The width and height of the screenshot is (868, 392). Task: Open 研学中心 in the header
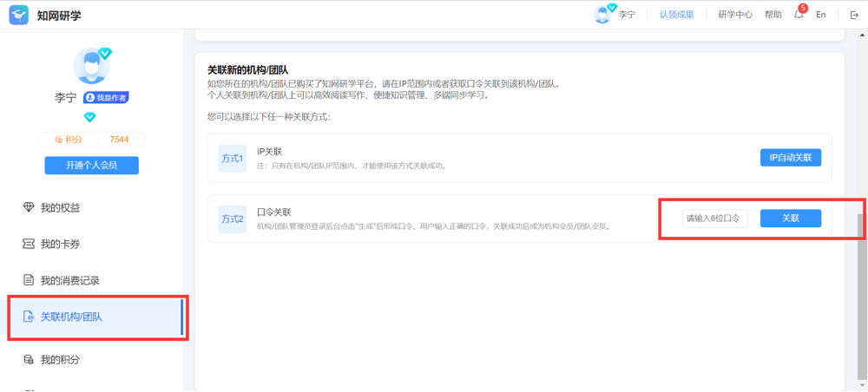pos(735,15)
